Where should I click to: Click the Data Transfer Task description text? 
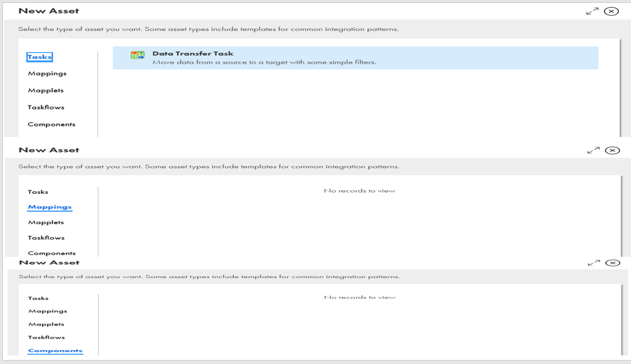264,62
